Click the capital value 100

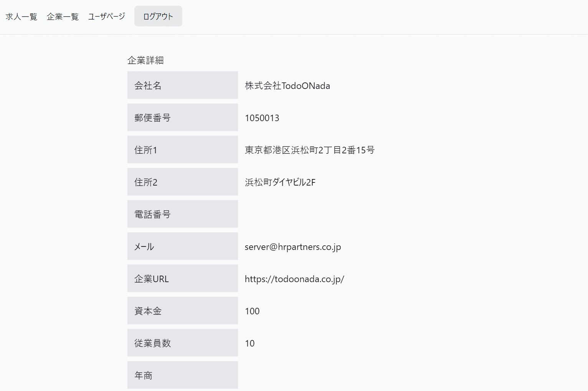point(252,311)
